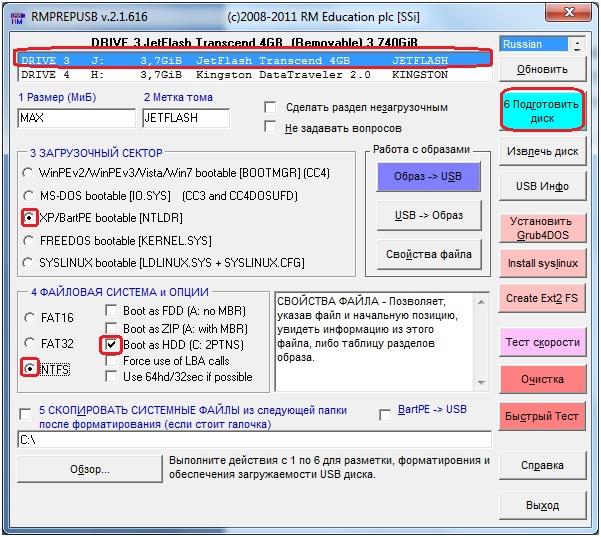Image resolution: width=601 pixels, height=537 pixels.
Task: Select the FAT32 file system option
Action: (29, 343)
